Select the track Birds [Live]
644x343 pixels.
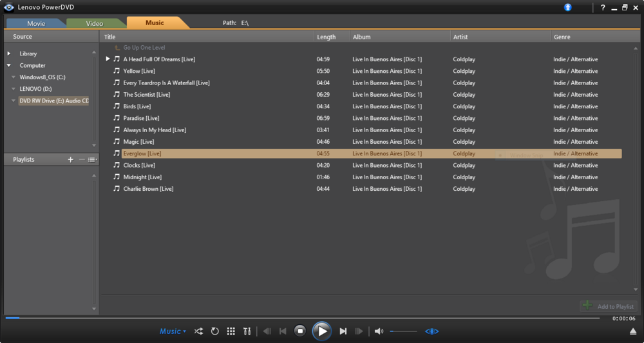click(x=137, y=106)
